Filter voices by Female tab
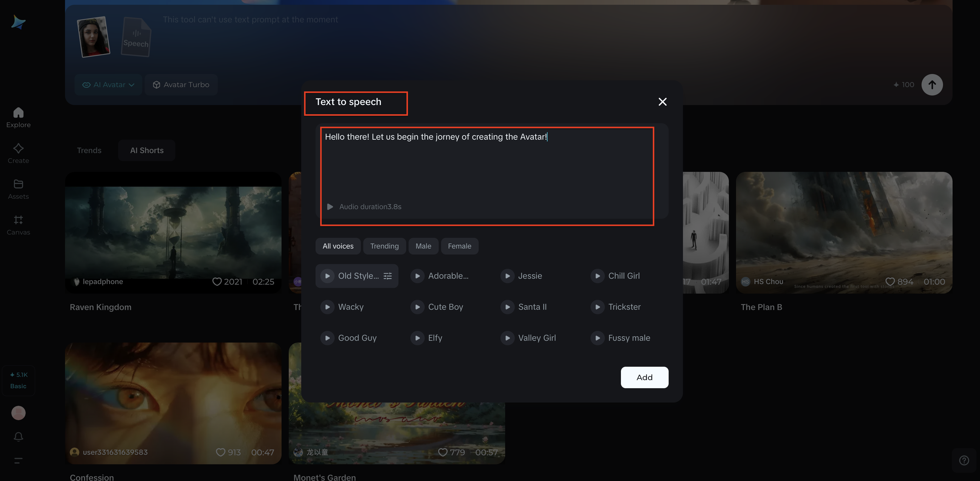 point(459,246)
